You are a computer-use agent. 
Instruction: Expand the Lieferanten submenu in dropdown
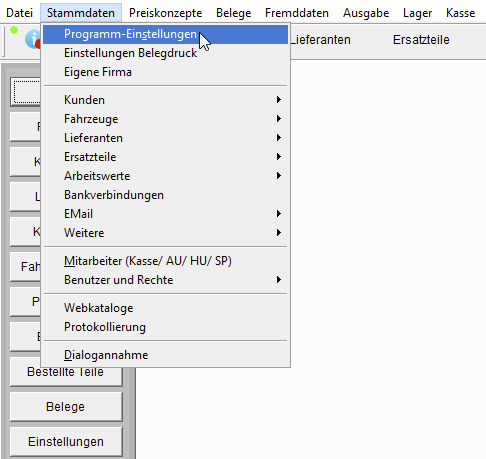[165, 138]
